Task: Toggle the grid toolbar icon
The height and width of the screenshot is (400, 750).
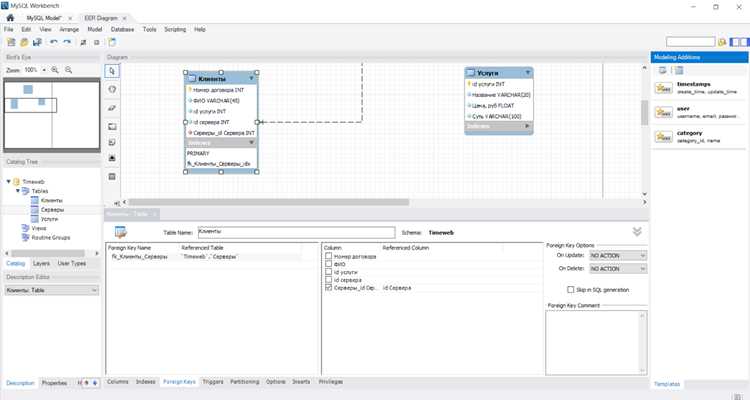Action: coord(83,42)
